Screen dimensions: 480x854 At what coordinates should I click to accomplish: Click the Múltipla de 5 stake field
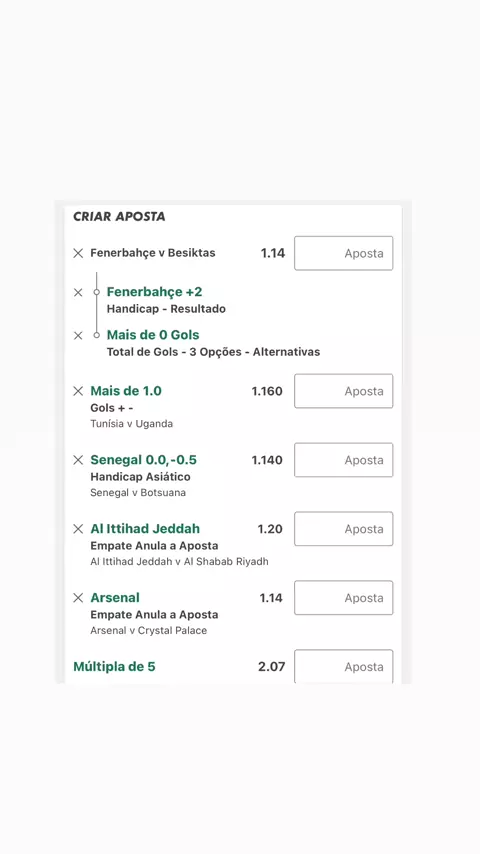344,667
